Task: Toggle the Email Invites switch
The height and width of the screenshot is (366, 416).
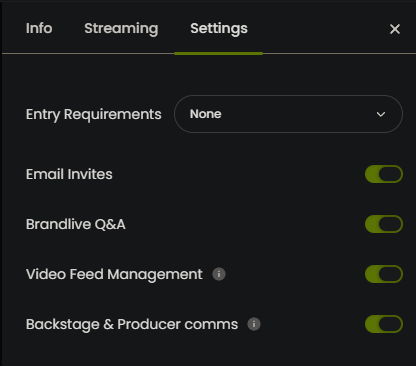Action: (384, 174)
